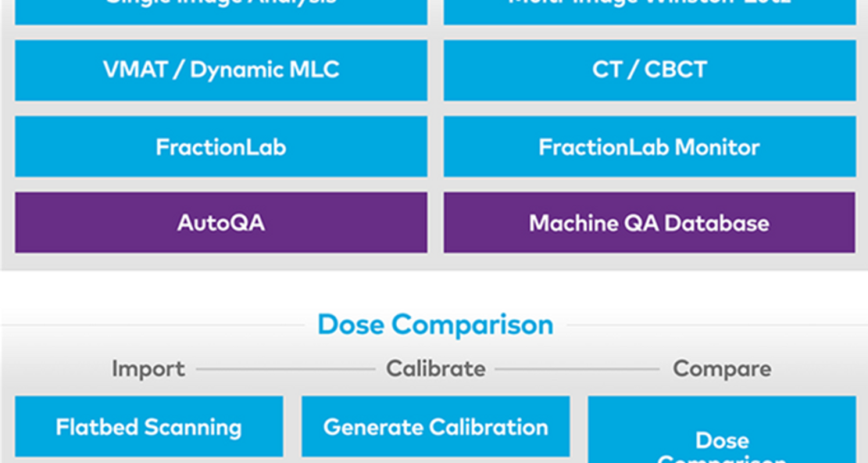The width and height of the screenshot is (868, 463).
Task: Select the Calibrate step label
Action: [436, 369]
